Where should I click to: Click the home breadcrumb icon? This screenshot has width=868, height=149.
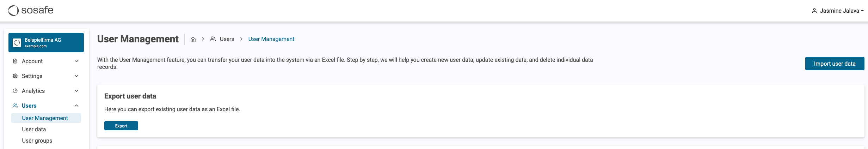coord(193,40)
